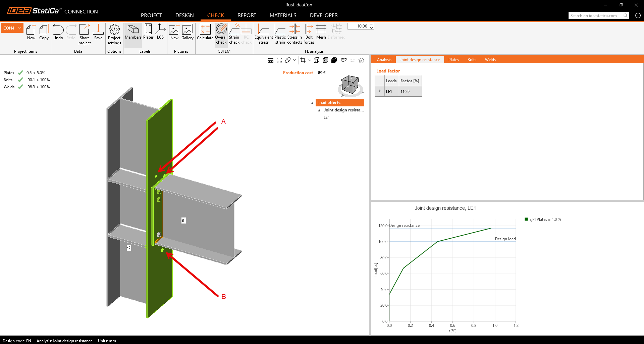Click the crop selection icon
The height and width of the screenshot is (344, 644).
pos(303,60)
